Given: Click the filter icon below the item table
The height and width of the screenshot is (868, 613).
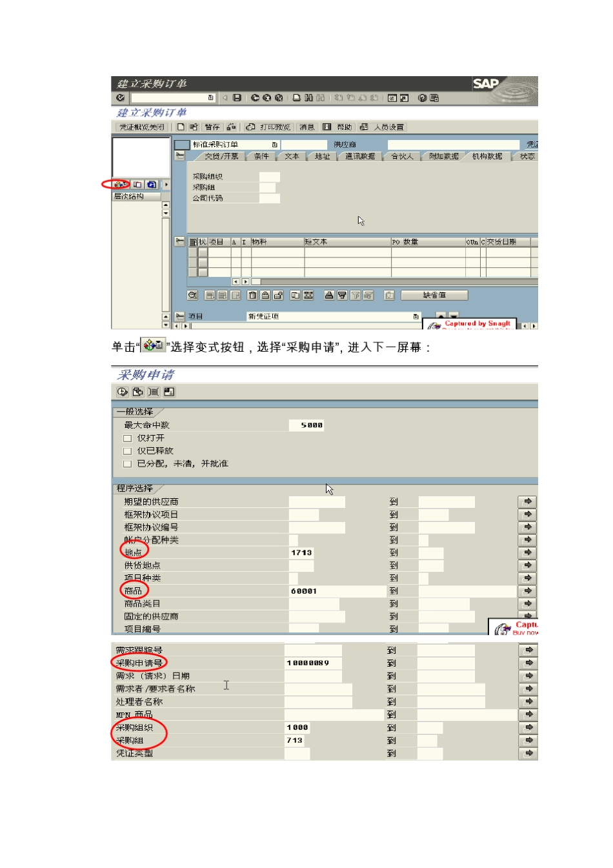Looking at the screenshot, I should 355,295.
